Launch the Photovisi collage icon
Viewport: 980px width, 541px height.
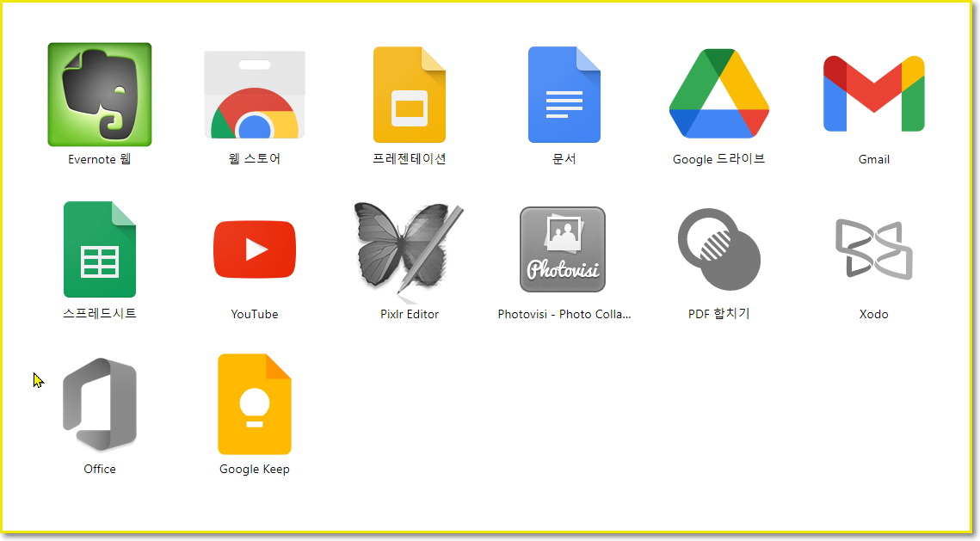563,249
